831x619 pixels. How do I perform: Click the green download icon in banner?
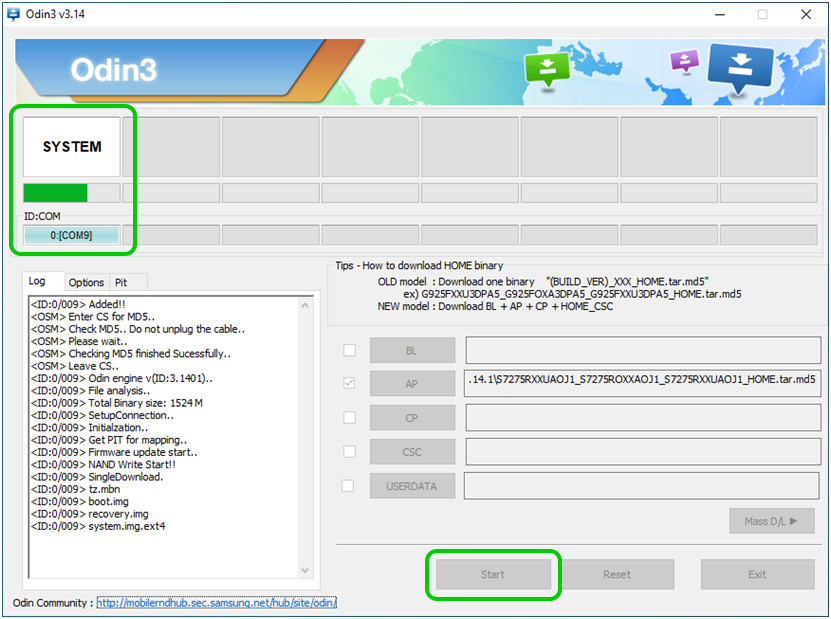click(x=547, y=69)
